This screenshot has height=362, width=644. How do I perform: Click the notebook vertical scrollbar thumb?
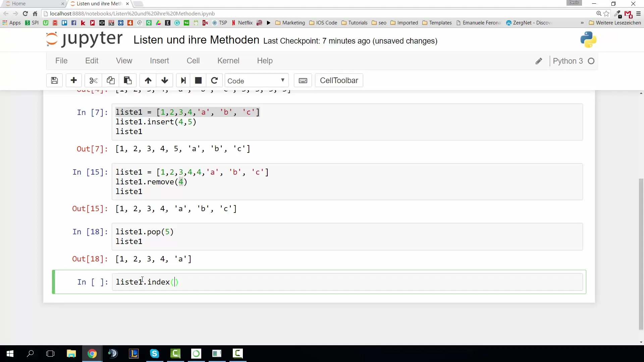coord(641,254)
